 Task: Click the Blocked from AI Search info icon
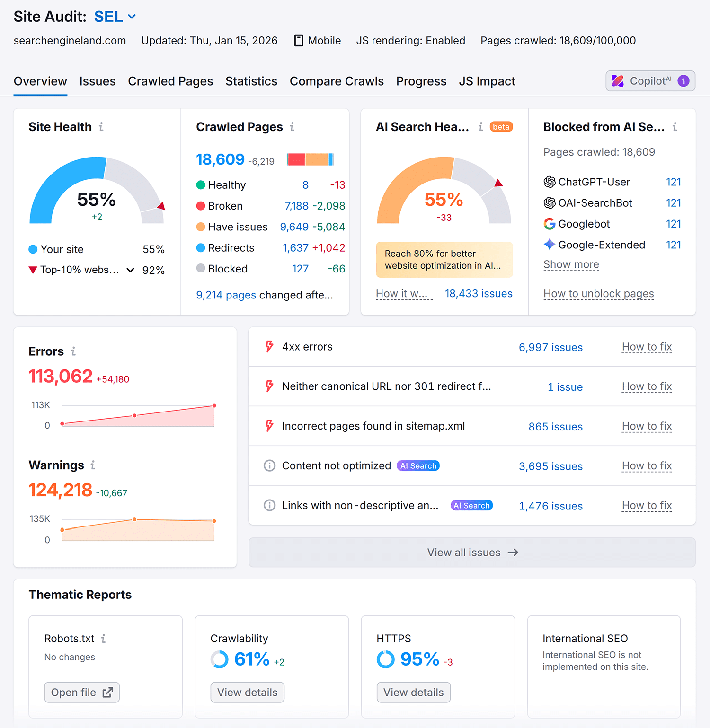674,127
